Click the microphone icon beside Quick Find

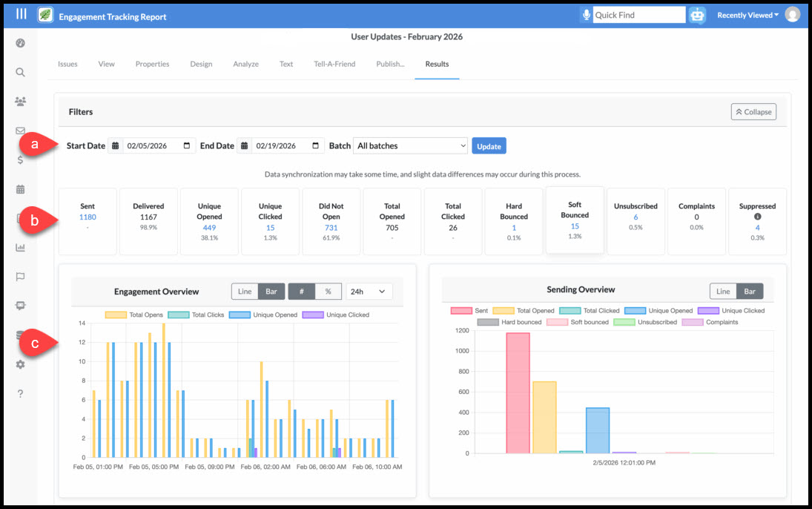[587, 15]
